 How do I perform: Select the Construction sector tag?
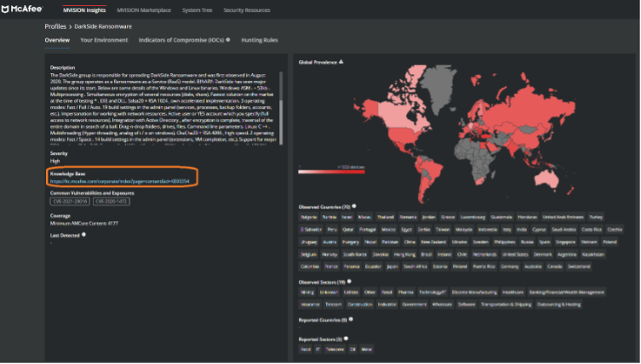point(360,304)
